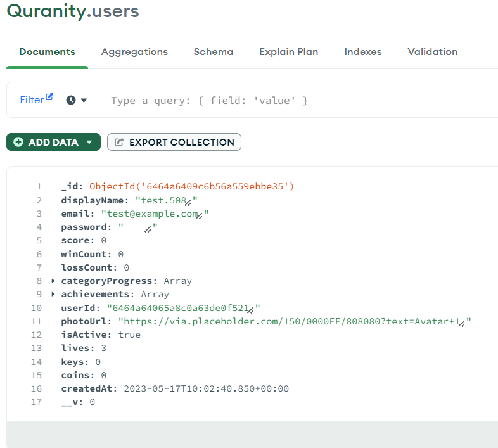Click the Filter link

coord(32,100)
